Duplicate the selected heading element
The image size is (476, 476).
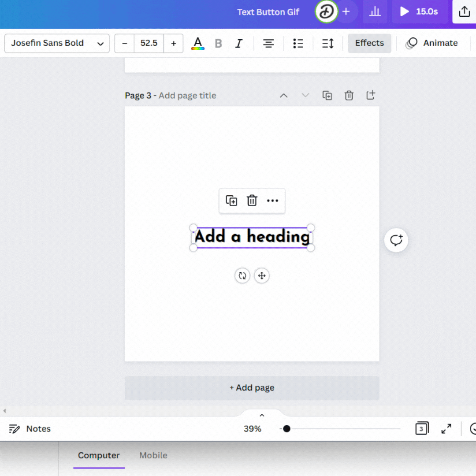click(231, 201)
